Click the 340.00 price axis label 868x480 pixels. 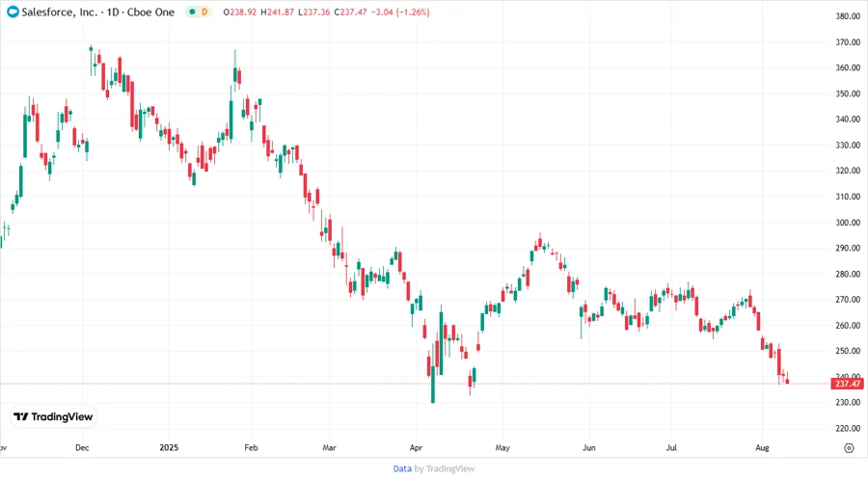[848, 119]
